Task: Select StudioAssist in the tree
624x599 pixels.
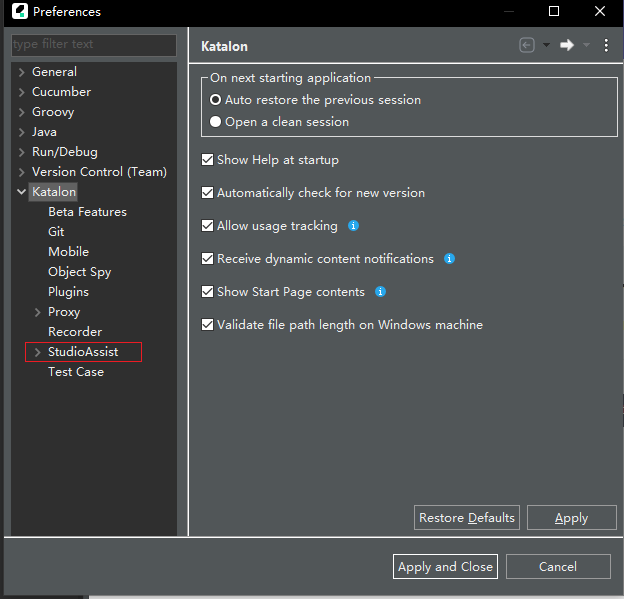Action: 83,352
